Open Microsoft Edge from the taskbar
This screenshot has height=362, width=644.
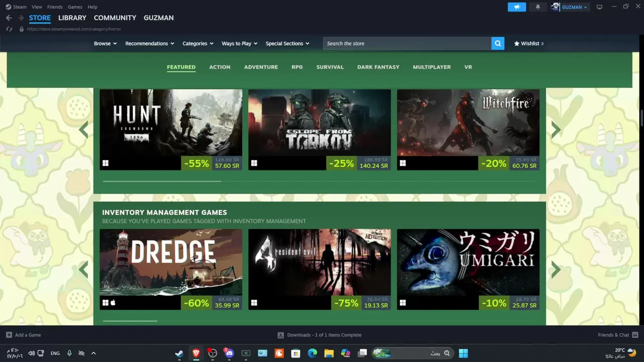pyautogui.click(x=312, y=353)
